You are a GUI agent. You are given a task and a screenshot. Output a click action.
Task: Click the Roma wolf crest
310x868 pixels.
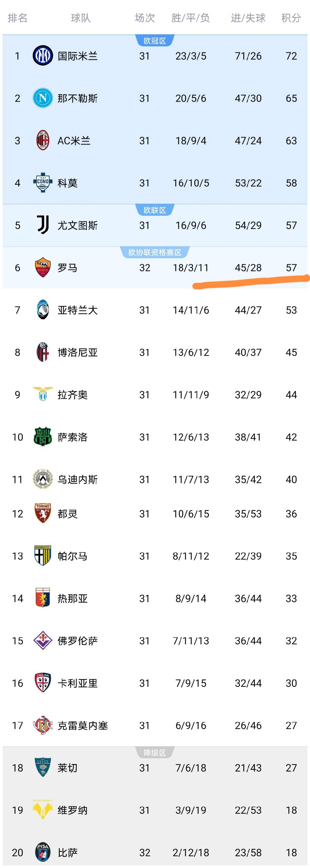click(43, 268)
